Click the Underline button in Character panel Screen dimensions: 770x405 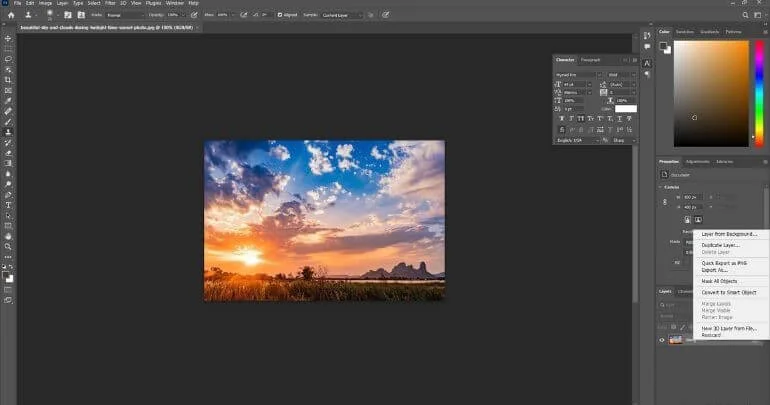[619, 119]
